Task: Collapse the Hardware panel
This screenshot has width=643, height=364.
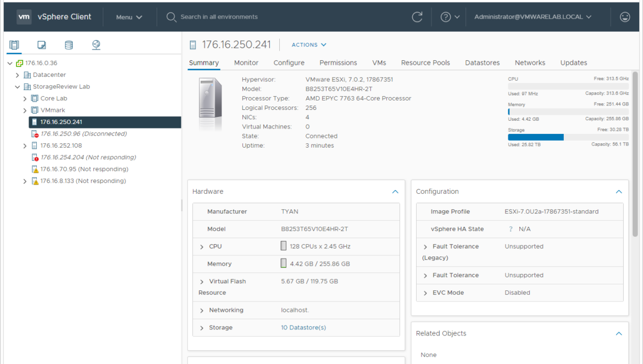Action: click(395, 192)
